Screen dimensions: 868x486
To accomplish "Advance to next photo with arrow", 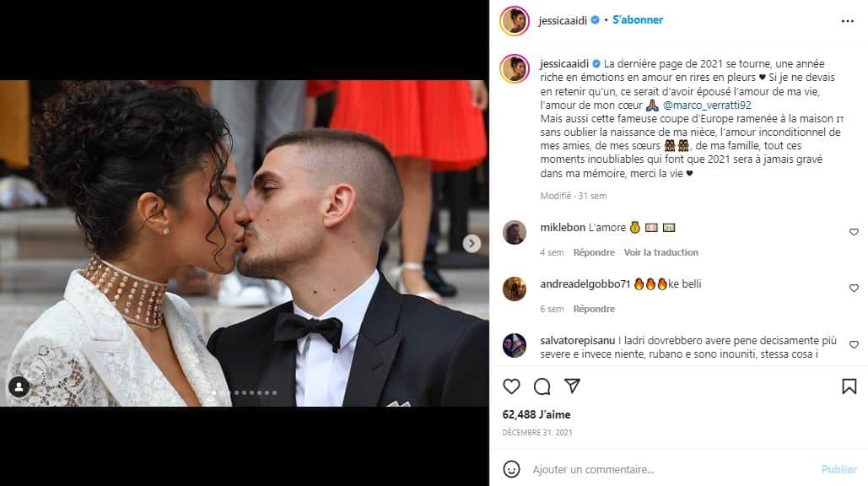I will coord(472,243).
